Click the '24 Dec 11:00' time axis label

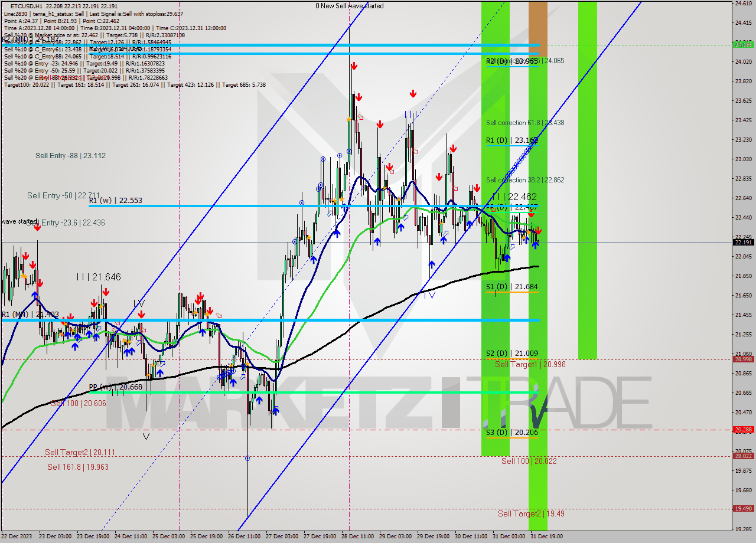pyautogui.click(x=130, y=537)
